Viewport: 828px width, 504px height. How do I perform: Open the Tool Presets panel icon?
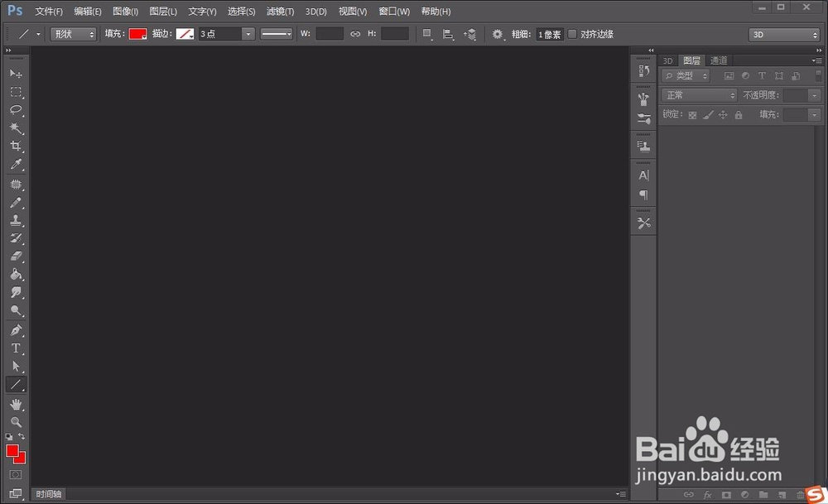pyautogui.click(x=643, y=223)
